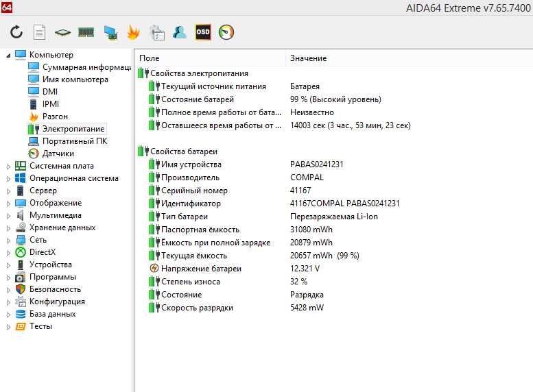The width and height of the screenshot is (533, 392).
Task: Expand the Отображение tree node
Action: coord(8,204)
